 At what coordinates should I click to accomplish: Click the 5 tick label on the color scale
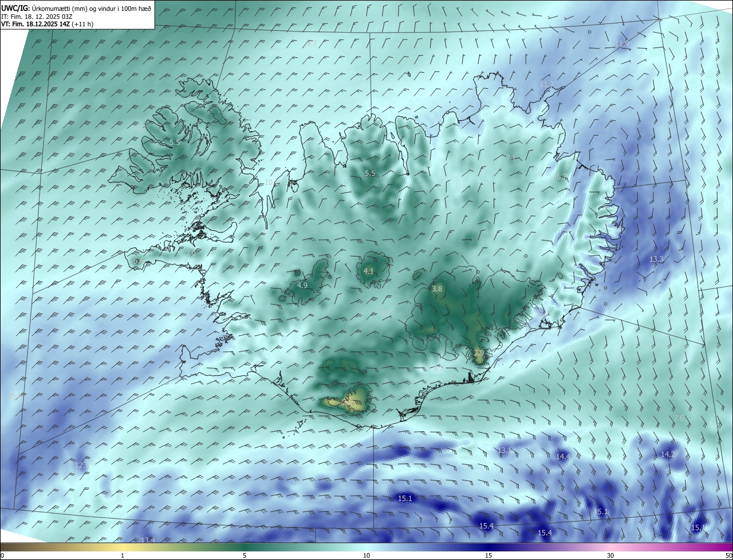pyautogui.click(x=245, y=555)
